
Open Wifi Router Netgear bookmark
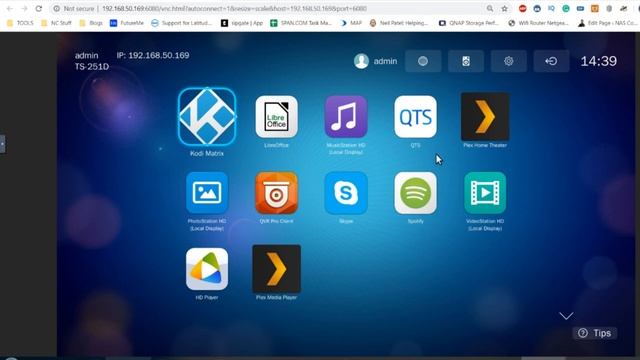tap(538, 23)
